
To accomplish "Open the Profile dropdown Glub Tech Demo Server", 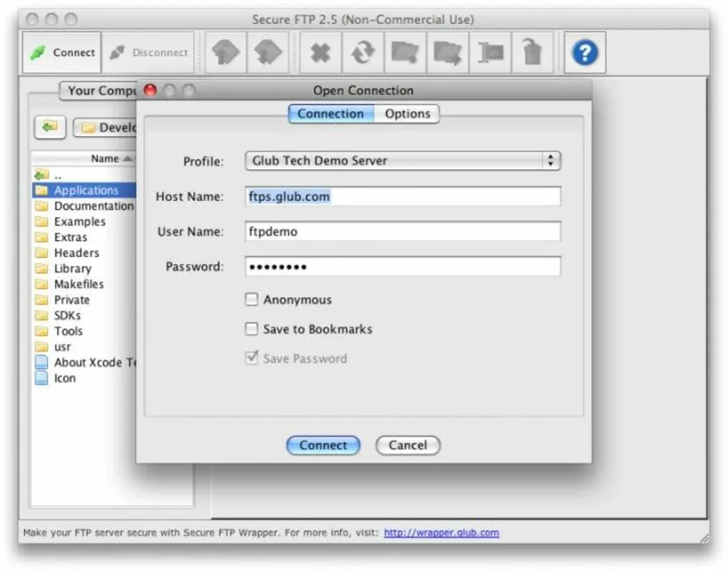I will (x=403, y=161).
